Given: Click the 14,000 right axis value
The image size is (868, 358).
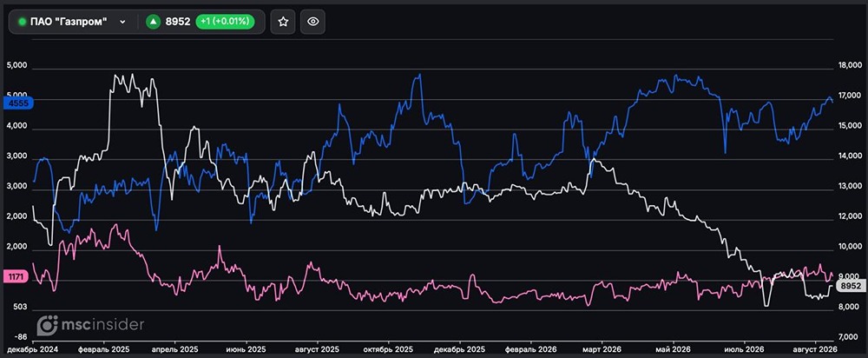Looking at the screenshot, I should [x=850, y=156].
